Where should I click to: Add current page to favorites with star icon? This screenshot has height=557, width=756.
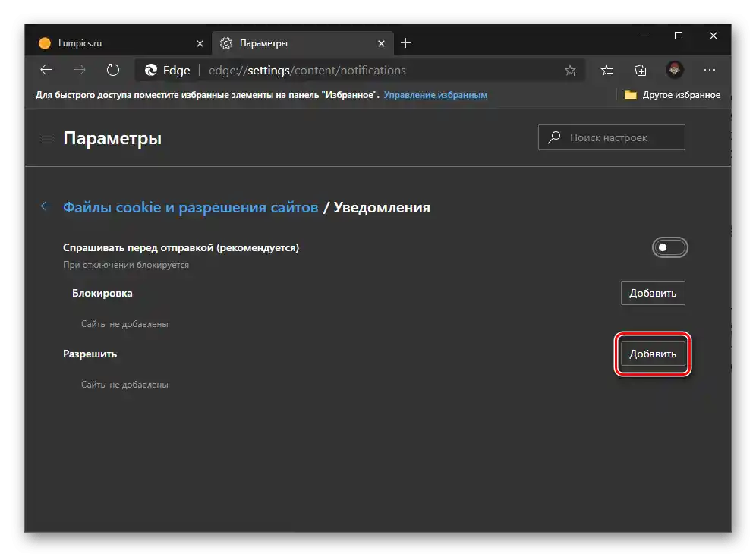[x=571, y=70]
